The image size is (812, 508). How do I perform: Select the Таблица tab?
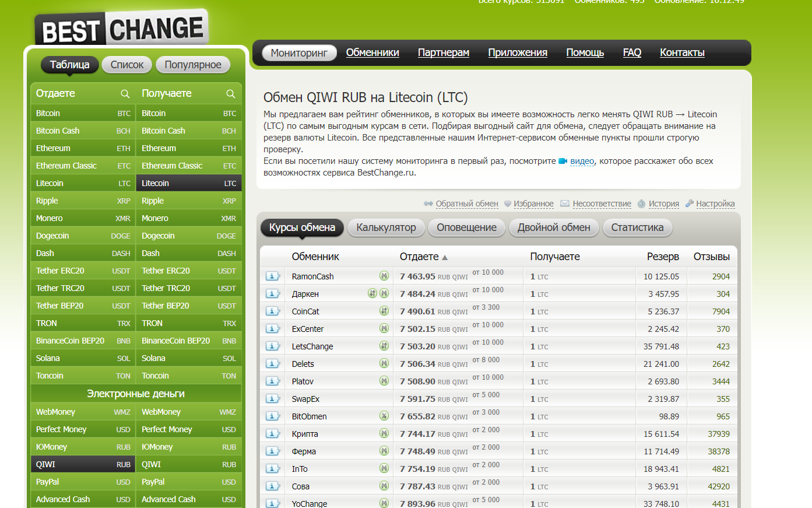point(69,65)
